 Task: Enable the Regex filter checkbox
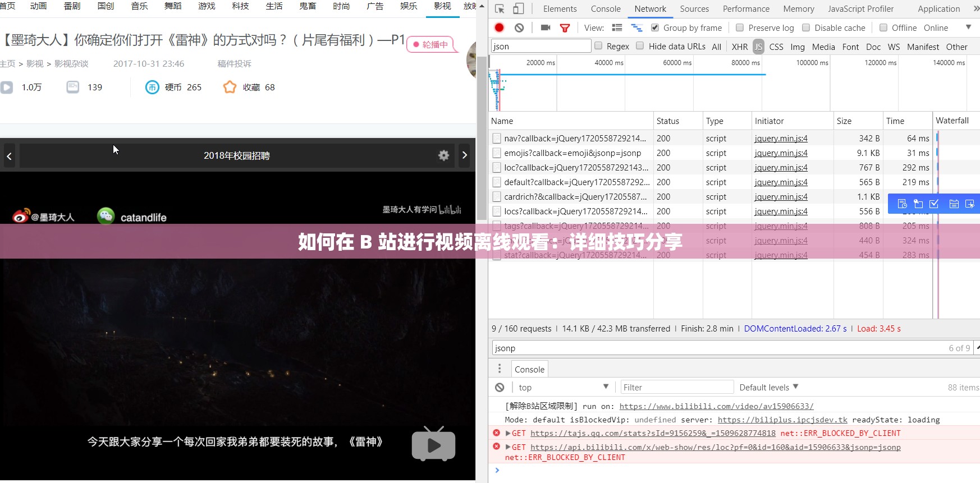point(598,46)
